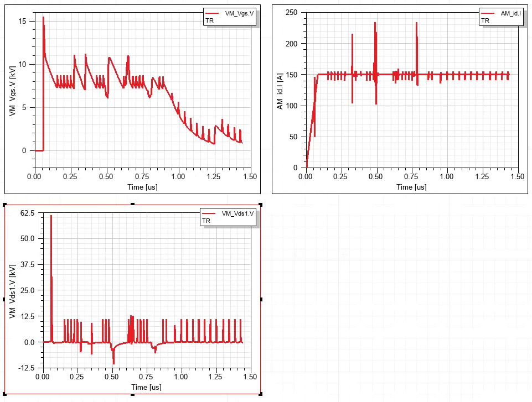
Task: Select the 'AM_id.I [A]' y-axis title
Action: pyautogui.click(x=280, y=91)
